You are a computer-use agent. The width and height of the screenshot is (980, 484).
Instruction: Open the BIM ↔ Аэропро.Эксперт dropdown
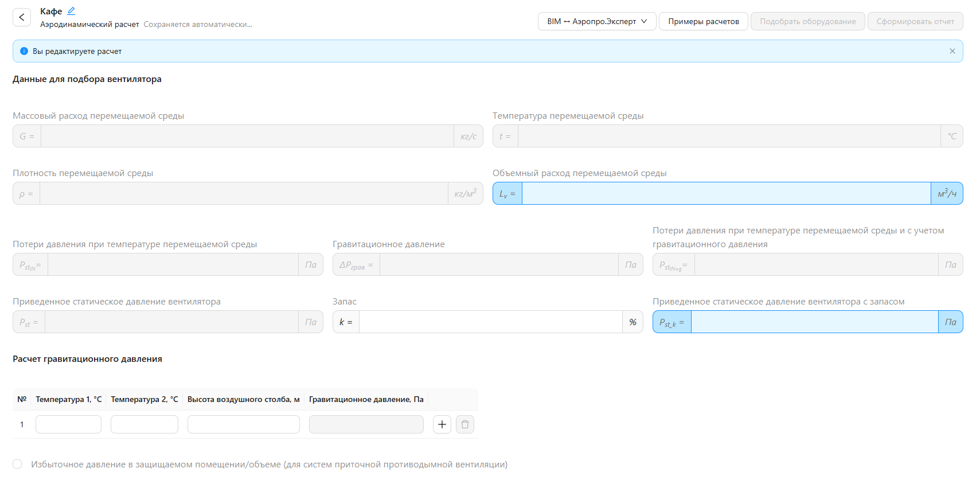point(596,21)
